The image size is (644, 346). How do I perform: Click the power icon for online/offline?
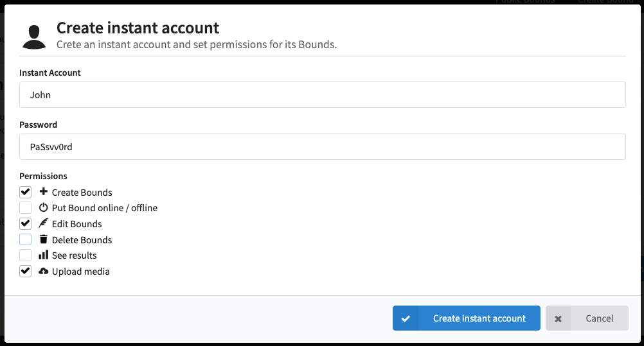pyautogui.click(x=44, y=208)
